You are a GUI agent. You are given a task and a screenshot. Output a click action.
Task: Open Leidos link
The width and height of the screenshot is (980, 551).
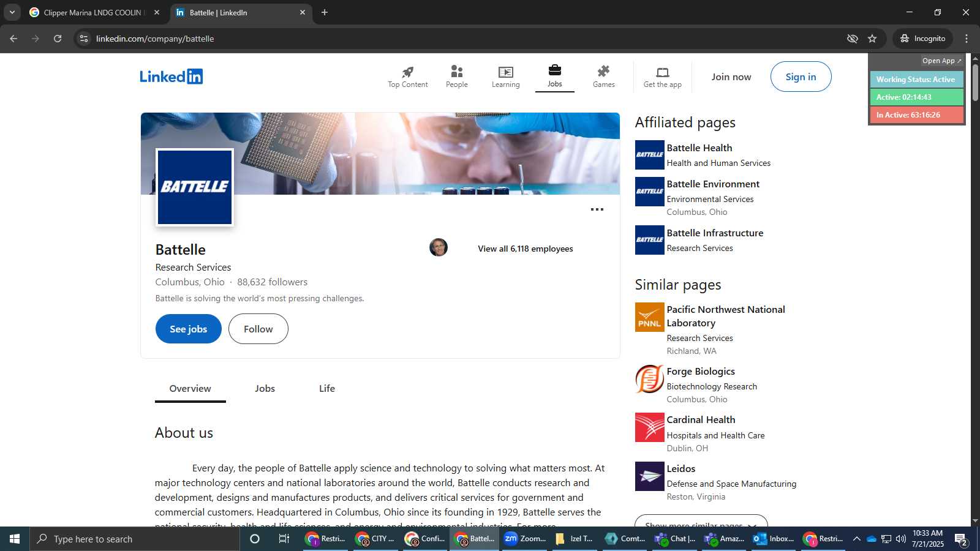681,468
